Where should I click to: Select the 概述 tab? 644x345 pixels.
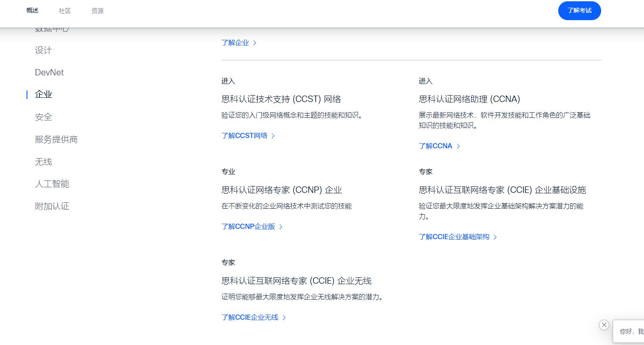(32, 11)
